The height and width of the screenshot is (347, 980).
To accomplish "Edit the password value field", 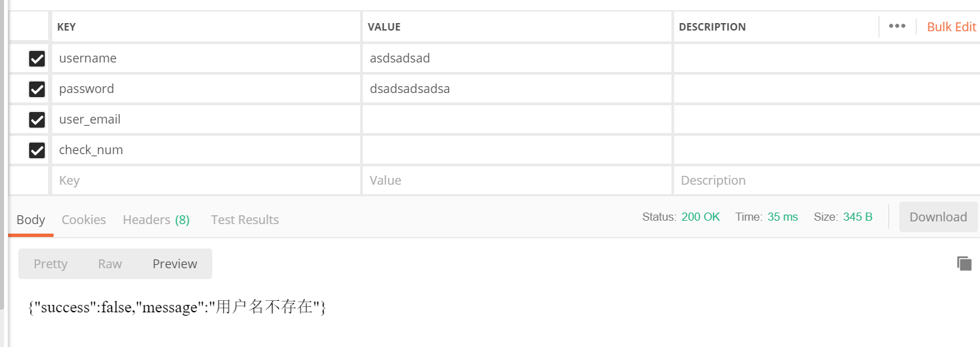I will point(515,89).
